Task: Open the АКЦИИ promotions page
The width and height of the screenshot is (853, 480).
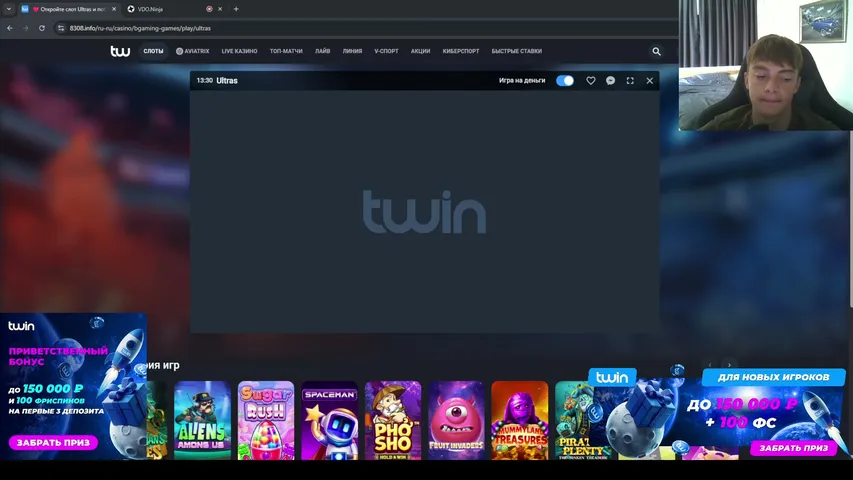Action: pos(421,51)
